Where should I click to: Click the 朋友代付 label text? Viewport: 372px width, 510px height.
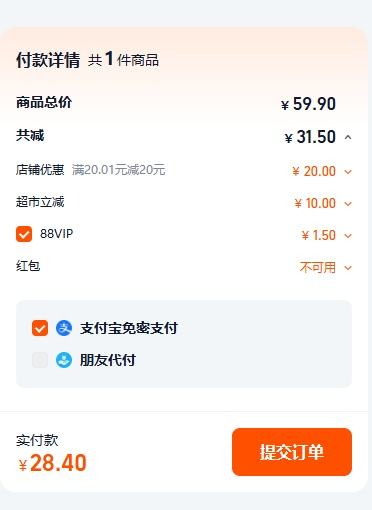pos(108,360)
